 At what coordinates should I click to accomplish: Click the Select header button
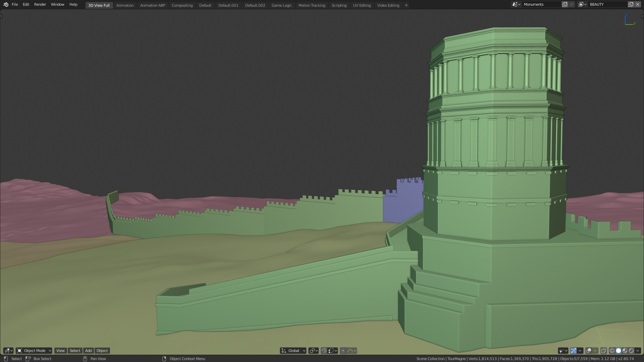coord(75,351)
